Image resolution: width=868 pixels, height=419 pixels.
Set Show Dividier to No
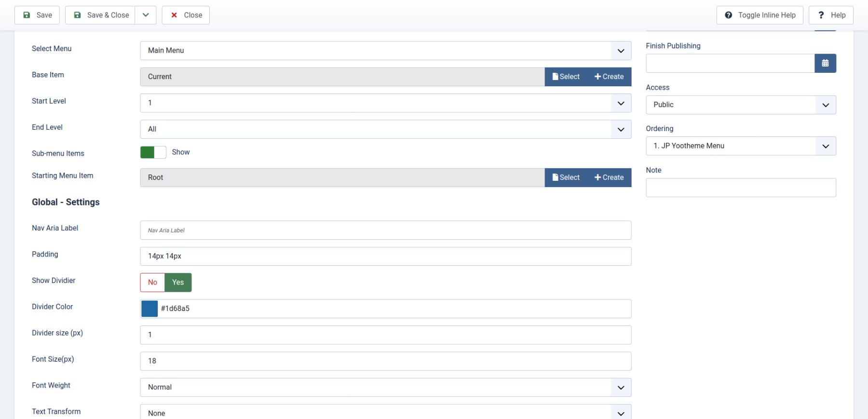[x=152, y=283]
